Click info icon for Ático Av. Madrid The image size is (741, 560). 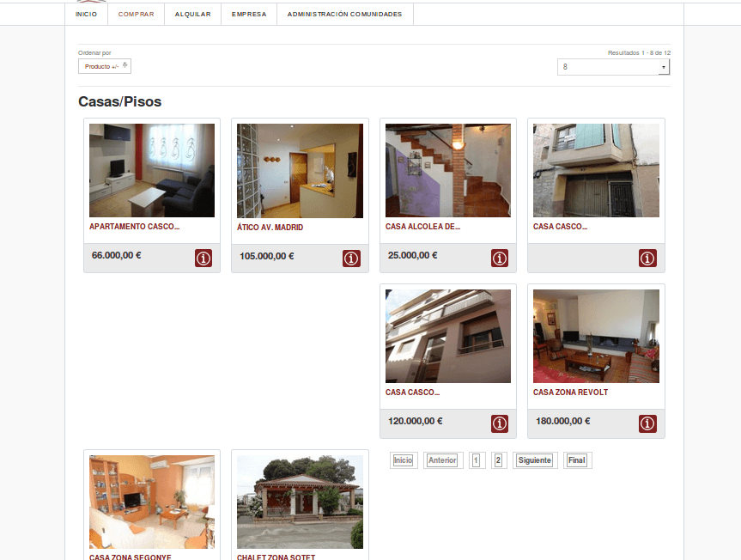[351, 259]
